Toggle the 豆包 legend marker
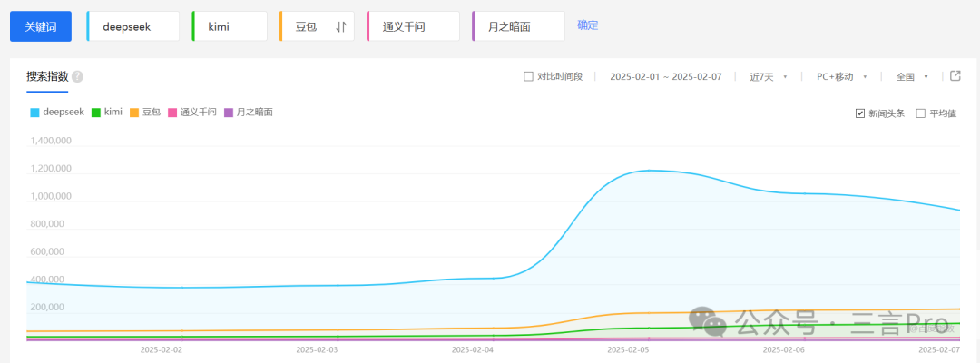The height and width of the screenshot is (363, 980). [134, 113]
